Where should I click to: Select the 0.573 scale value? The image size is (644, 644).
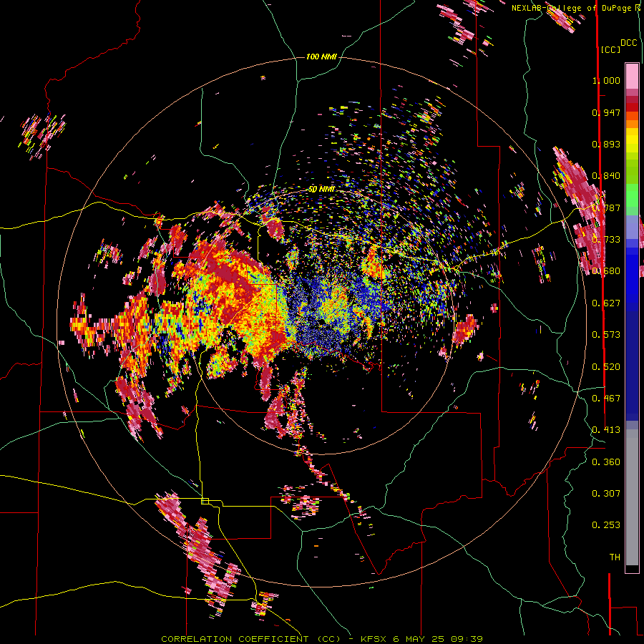click(x=606, y=335)
